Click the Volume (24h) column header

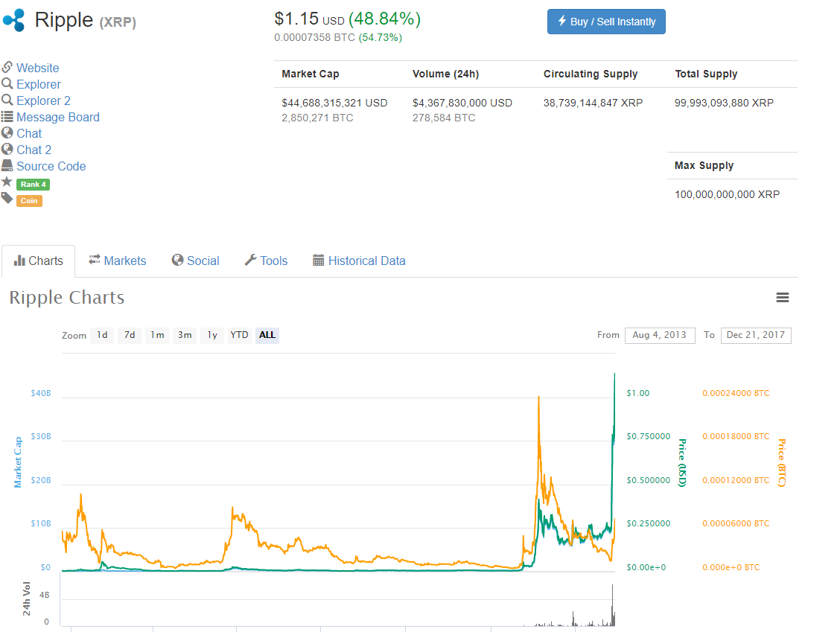[446, 74]
